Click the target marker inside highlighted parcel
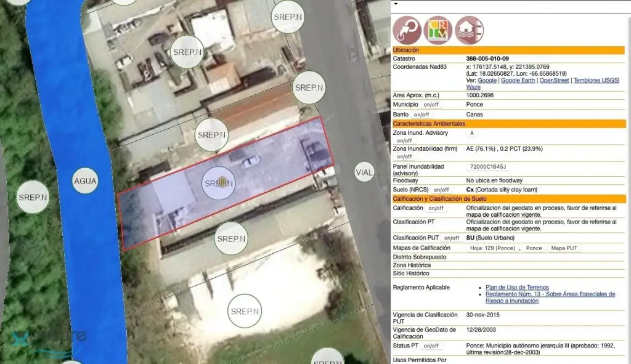This screenshot has width=631, height=364. pyautogui.click(x=224, y=182)
